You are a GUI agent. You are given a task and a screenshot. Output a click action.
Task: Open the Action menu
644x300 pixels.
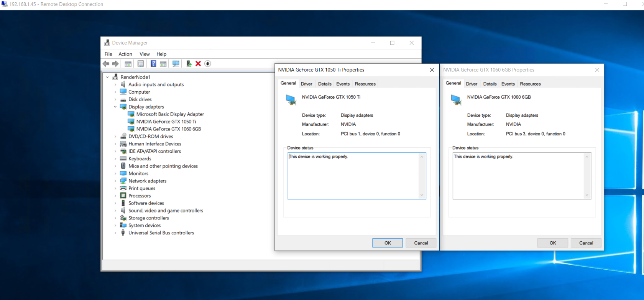point(125,54)
